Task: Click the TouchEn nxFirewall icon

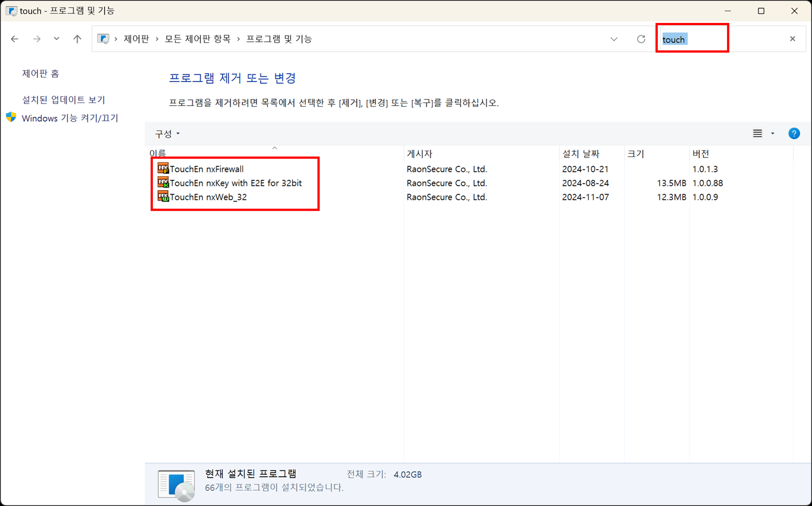Action: point(163,169)
